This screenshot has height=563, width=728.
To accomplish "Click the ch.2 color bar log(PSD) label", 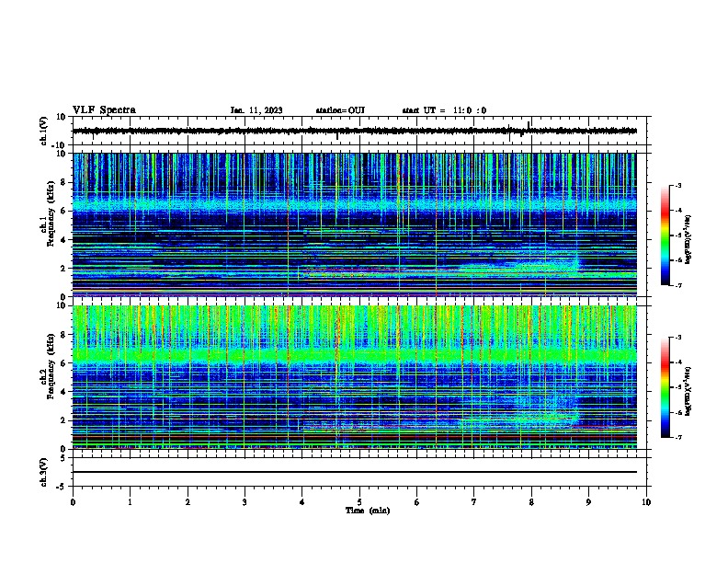I will (x=688, y=392).
